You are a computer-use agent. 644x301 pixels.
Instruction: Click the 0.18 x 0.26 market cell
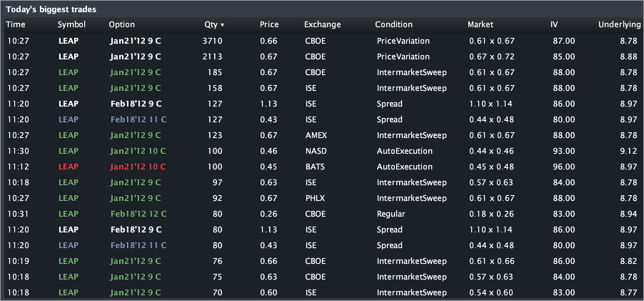[x=491, y=214]
